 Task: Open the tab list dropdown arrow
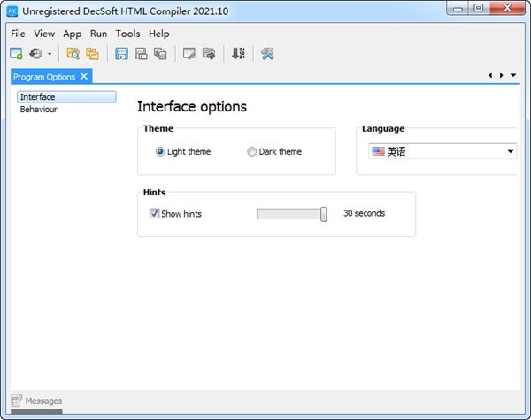click(x=513, y=76)
